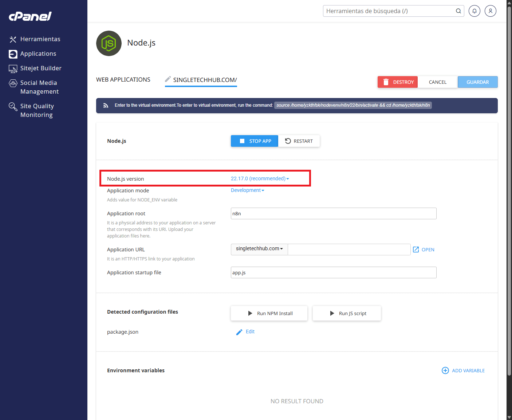The height and width of the screenshot is (420, 512).
Task: Click the OPEN application link
Action: click(428, 250)
